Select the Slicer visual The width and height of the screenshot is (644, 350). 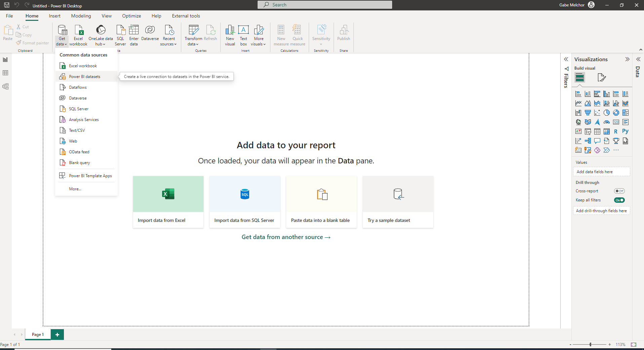pos(588,131)
